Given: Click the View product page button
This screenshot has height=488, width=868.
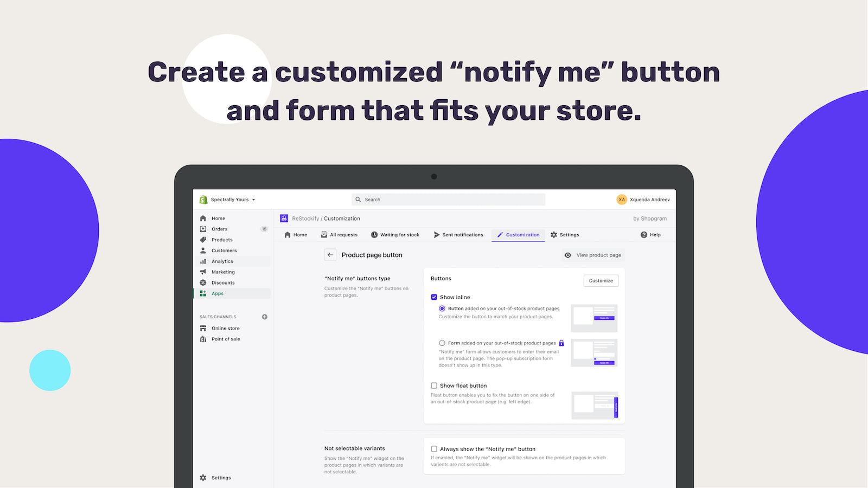Looking at the screenshot, I should pyautogui.click(x=593, y=255).
